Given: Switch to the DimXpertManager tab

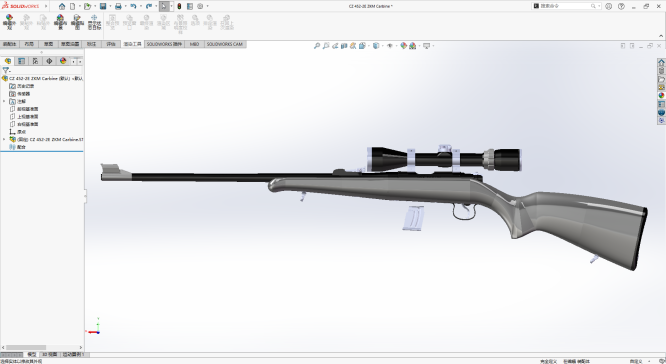Looking at the screenshot, I should tap(49, 61).
